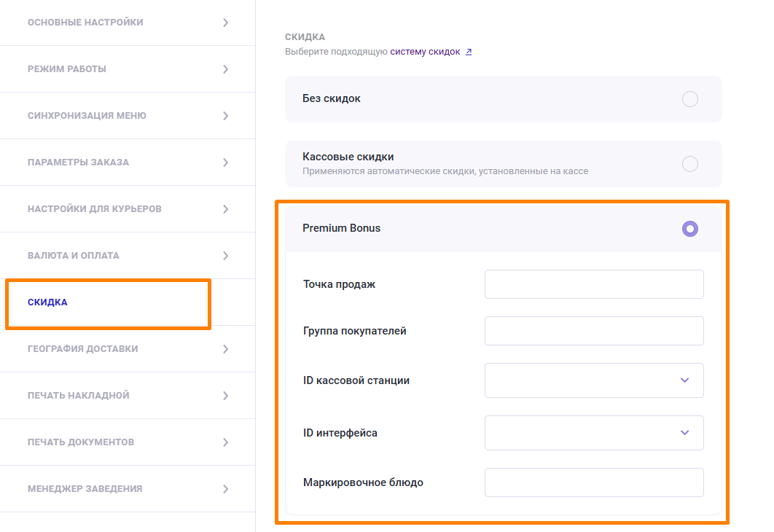Click chevron beside Печать накладной
Viewport: 774px width, 532px height.
pos(225,396)
